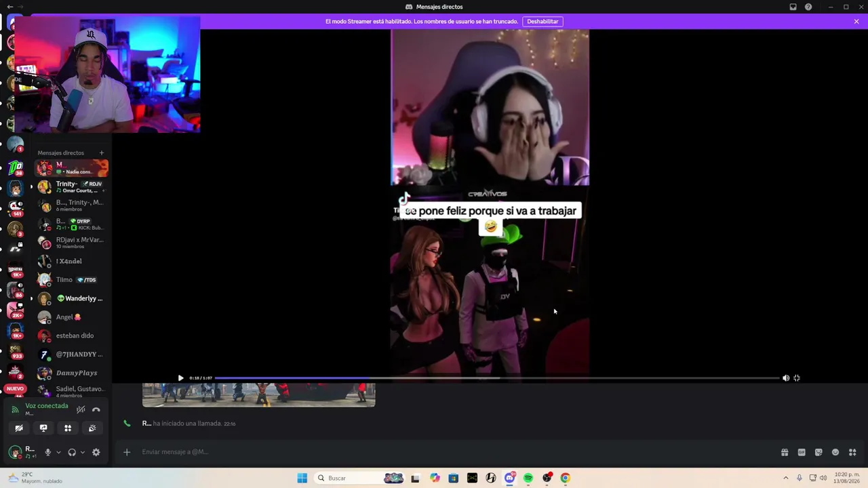This screenshot has width=868, height=488.
Task: Open Google Chrome from the taskbar
Action: pos(565,478)
